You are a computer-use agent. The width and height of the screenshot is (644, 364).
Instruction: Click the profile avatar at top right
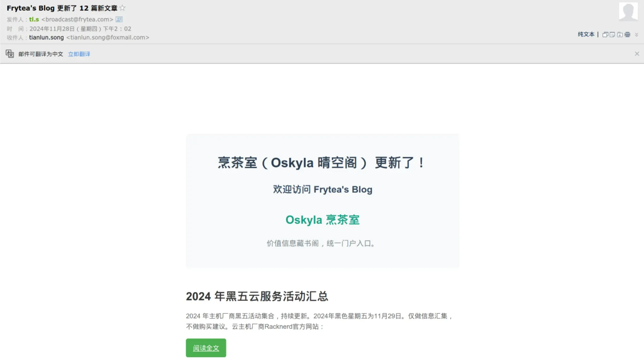pyautogui.click(x=628, y=12)
